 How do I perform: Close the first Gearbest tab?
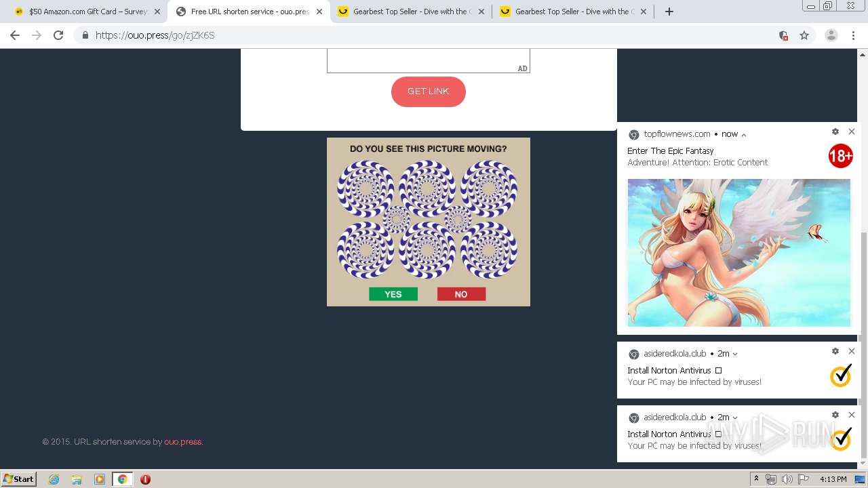481,12
